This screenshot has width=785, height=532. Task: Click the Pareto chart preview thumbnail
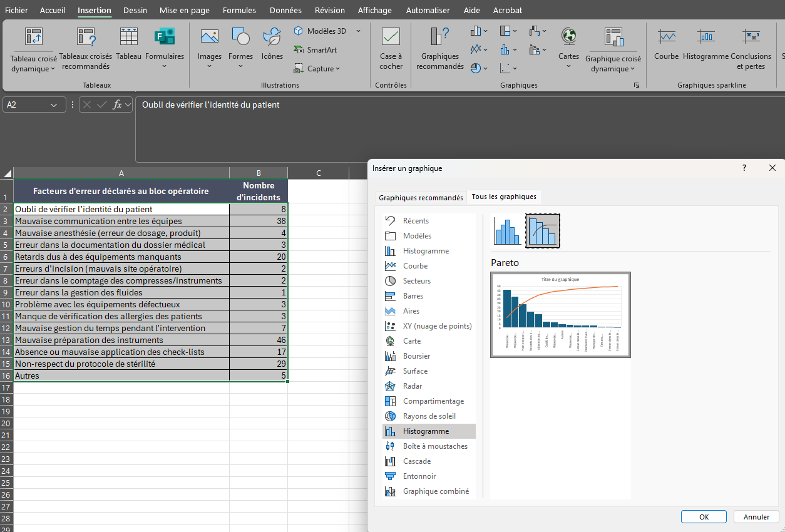click(x=560, y=315)
